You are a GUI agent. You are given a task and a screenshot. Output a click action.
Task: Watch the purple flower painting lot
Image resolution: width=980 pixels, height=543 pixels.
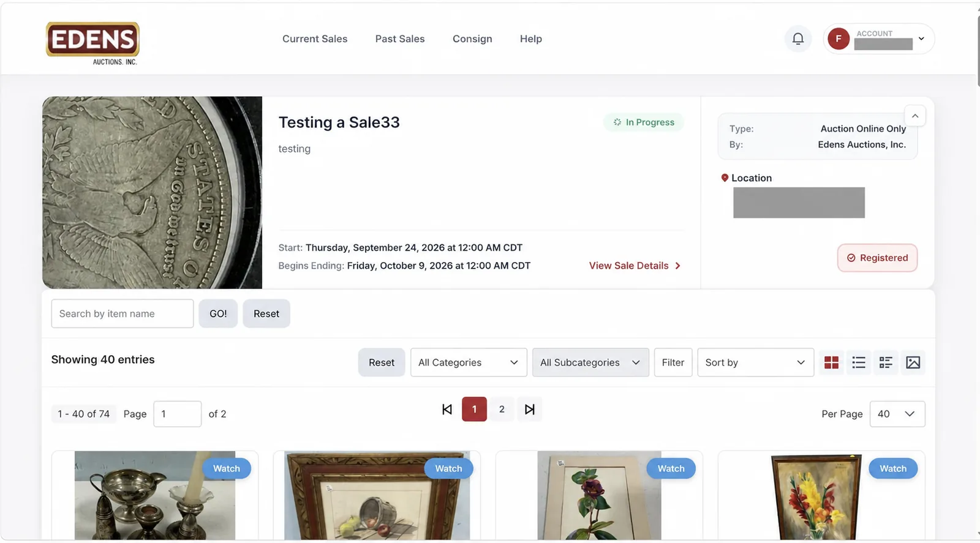point(671,468)
